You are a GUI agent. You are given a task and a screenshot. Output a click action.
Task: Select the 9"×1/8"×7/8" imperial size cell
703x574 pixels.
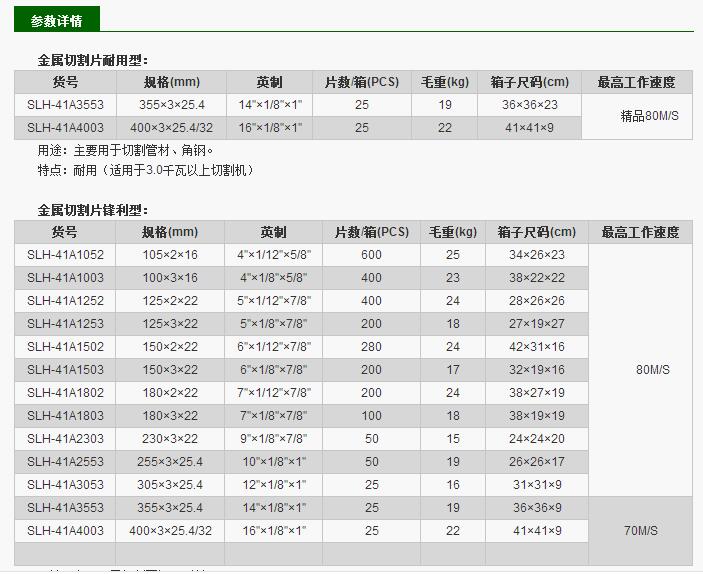[272, 439]
